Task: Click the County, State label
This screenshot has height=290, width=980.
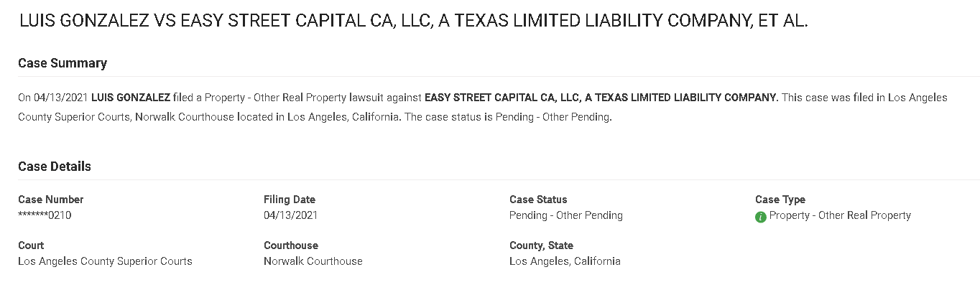Action: [541, 245]
